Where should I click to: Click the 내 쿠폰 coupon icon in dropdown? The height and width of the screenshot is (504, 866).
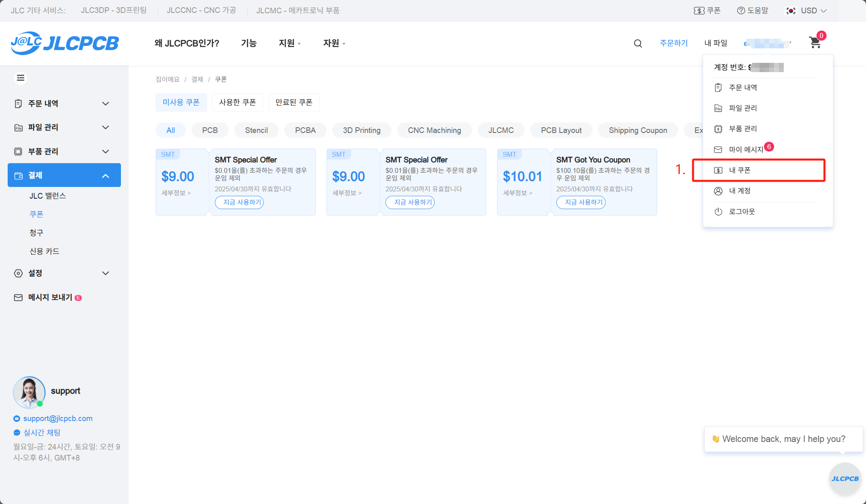pyautogui.click(x=718, y=170)
